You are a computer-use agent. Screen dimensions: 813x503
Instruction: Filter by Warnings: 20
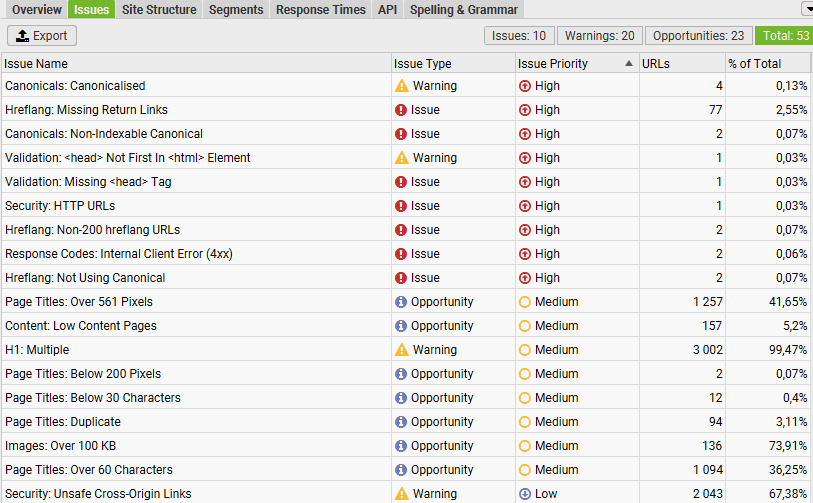click(599, 36)
